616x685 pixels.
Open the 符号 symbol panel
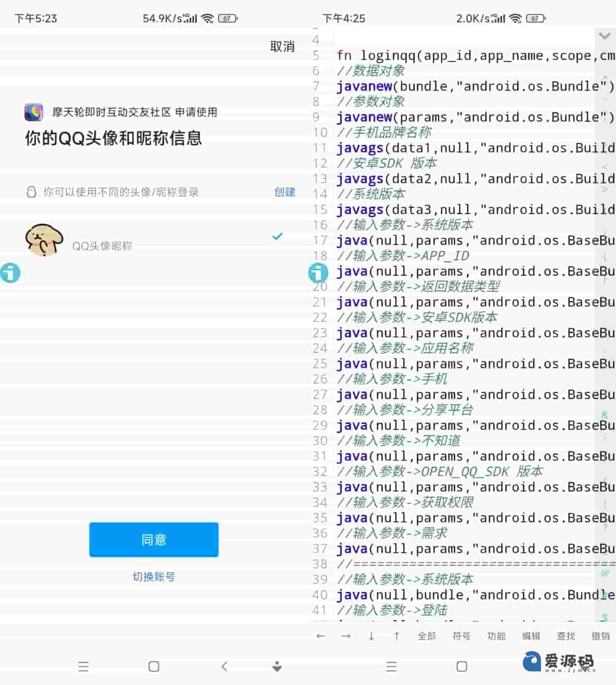(x=461, y=636)
